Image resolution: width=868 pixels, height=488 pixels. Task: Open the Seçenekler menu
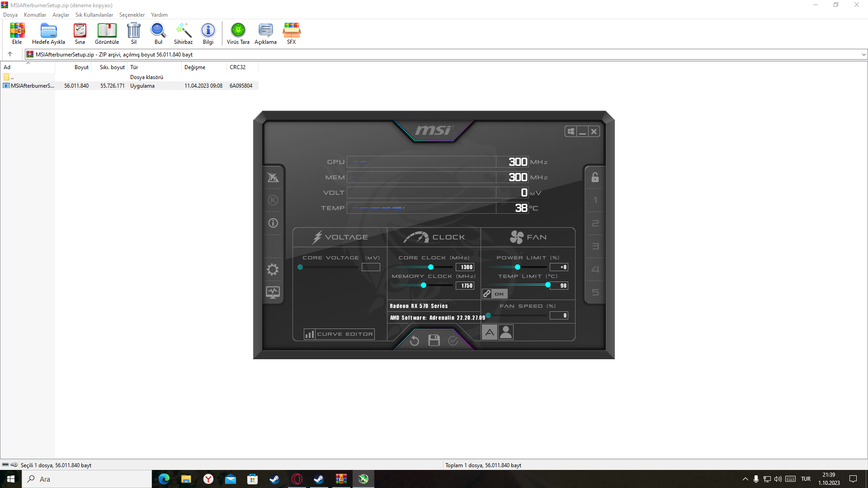(x=132, y=15)
